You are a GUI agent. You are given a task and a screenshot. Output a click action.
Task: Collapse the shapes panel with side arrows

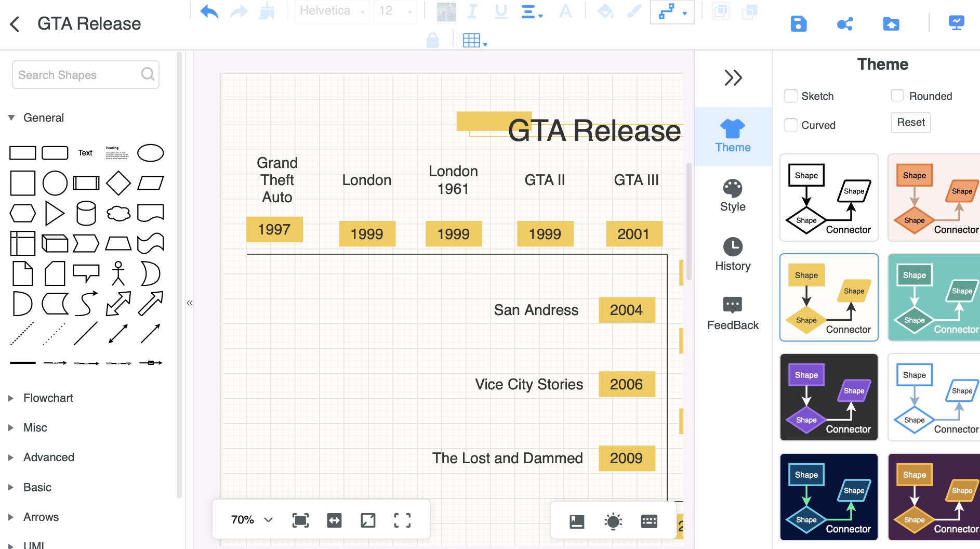(x=190, y=303)
